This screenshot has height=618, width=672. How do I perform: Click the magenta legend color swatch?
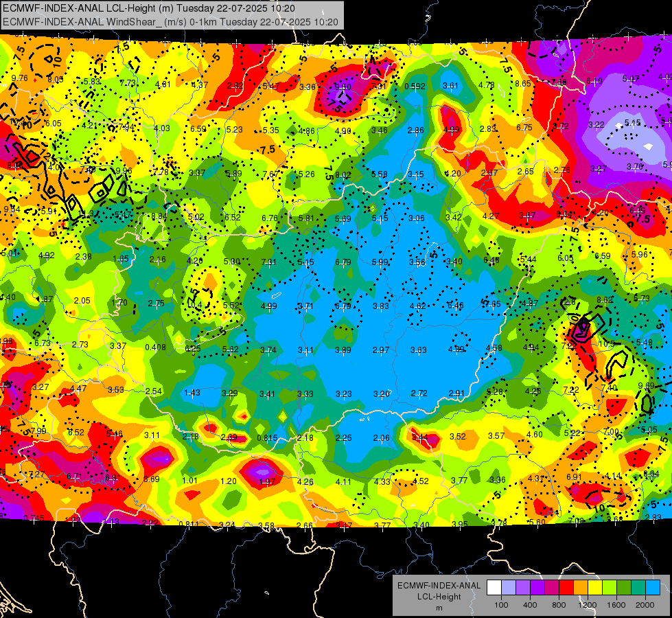(x=552, y=588)
